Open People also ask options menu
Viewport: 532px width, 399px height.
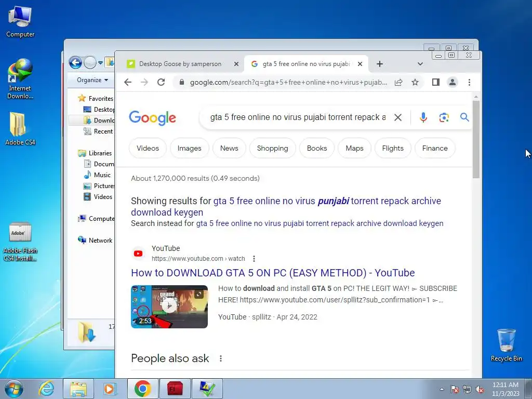[x=220, y=358]
